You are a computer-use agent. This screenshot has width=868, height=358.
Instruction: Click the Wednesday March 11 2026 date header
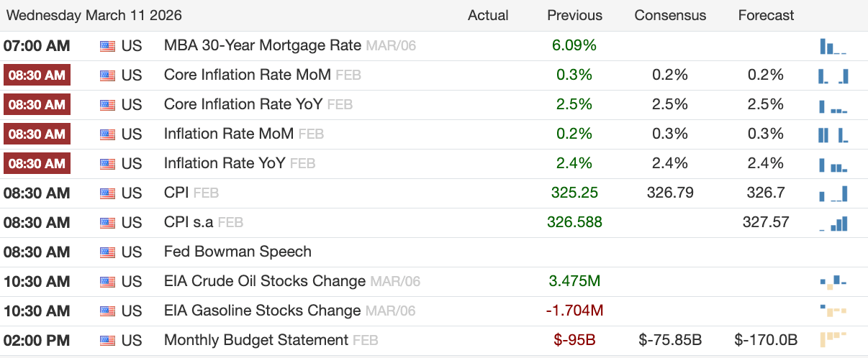[94, 15]
